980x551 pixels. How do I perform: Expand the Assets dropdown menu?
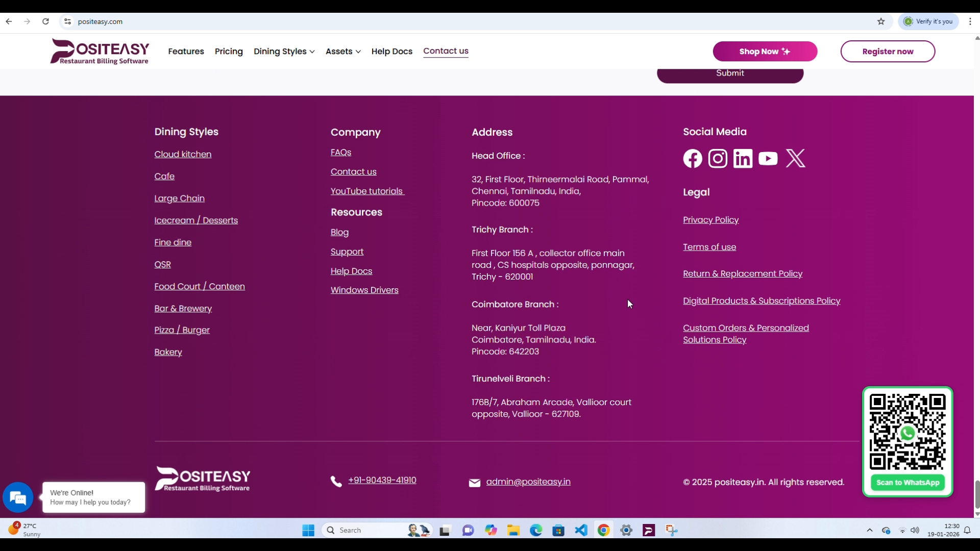pos(343,52)
